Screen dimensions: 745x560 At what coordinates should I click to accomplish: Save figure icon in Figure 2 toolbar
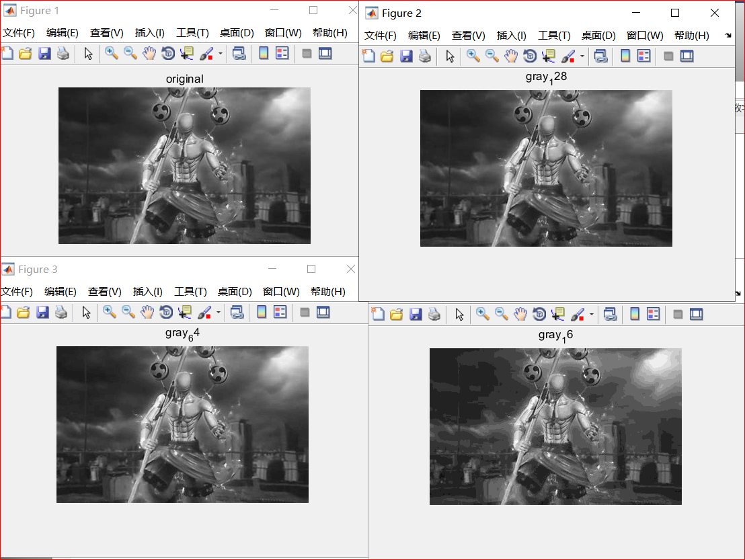[x=406, y=56]
